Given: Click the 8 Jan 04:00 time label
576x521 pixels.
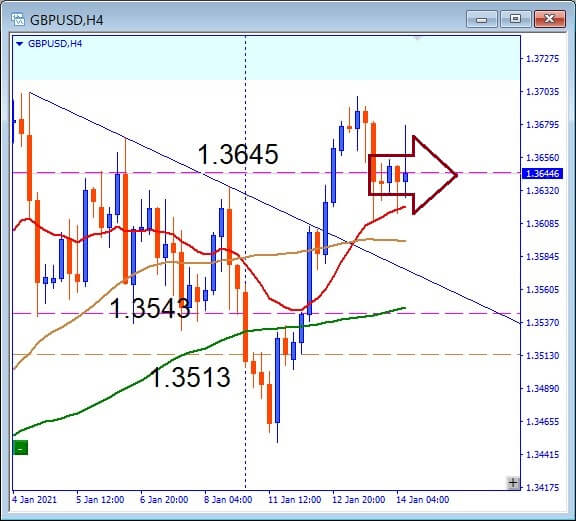Looking at the screenshot, I should (x=228, y=500).
